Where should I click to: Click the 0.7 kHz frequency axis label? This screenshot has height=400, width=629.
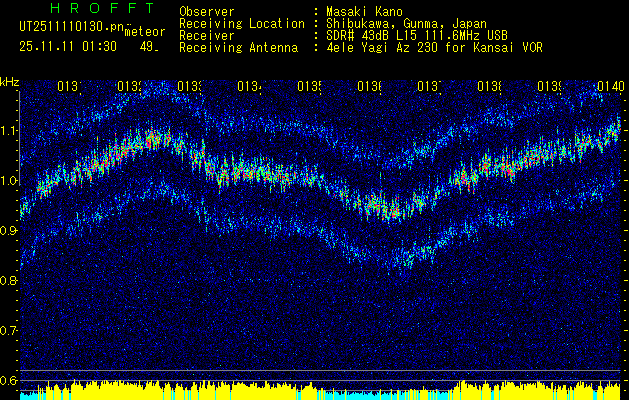click(9, 330)
